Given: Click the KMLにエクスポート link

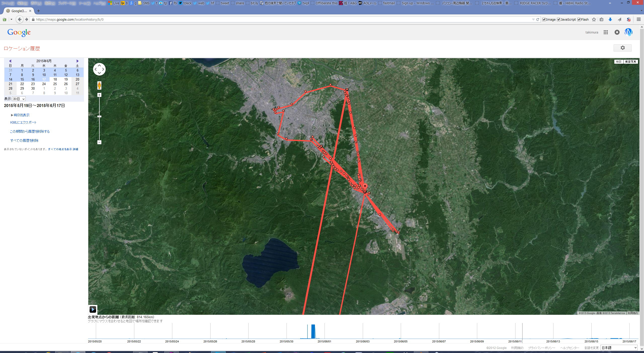Looking at the screenshot, I should (23, 122).
